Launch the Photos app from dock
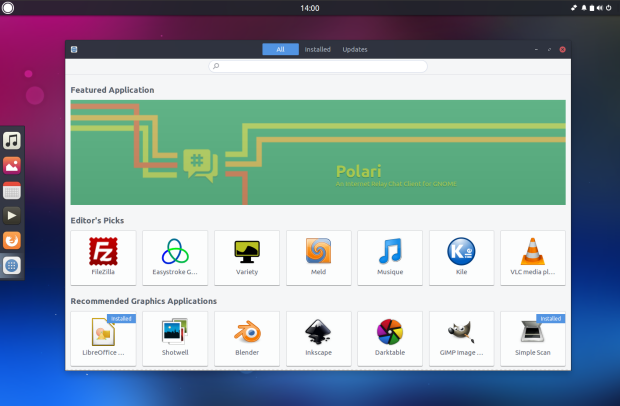 pyautogui.click(x=12, y=165)
